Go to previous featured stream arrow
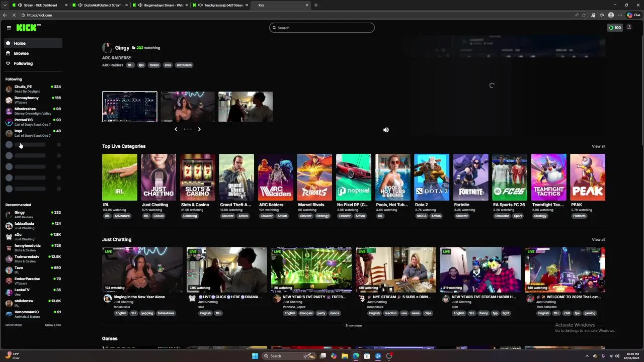The width and height of the screenshot is (644, 362). [176, 129]
